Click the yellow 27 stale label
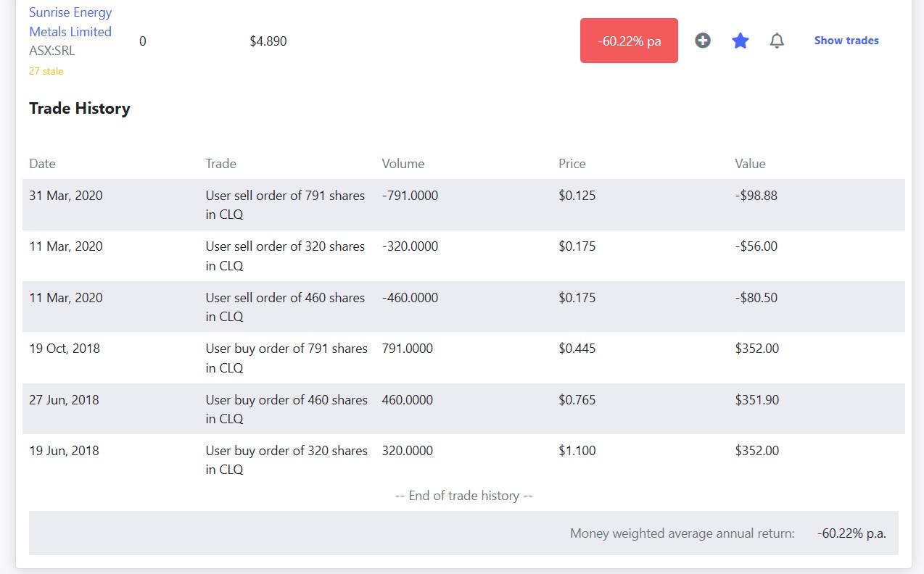 (46, 71)
